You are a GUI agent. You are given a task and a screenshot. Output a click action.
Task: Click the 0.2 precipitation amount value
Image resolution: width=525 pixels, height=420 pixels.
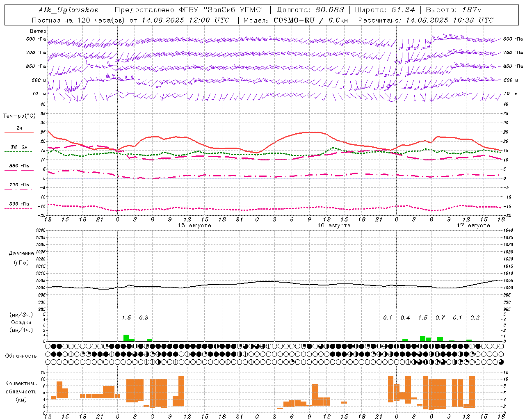click(475, 318)
